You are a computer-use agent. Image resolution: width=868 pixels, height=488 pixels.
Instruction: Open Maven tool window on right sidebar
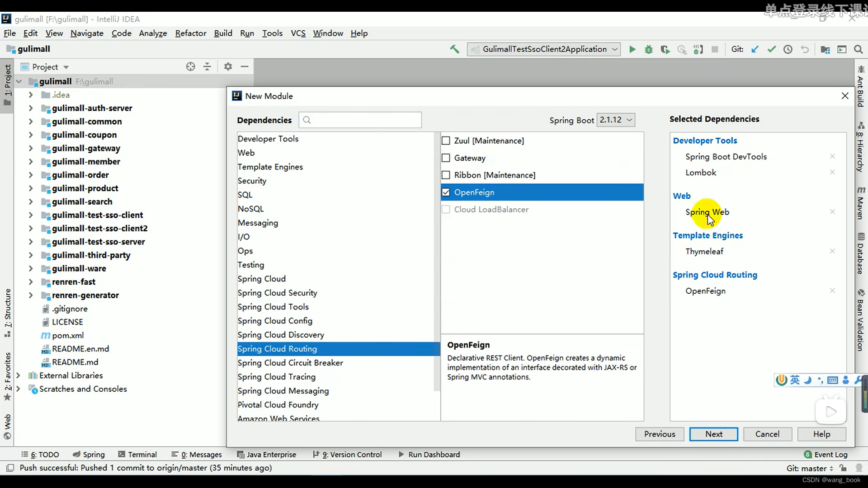pos(861,202)
